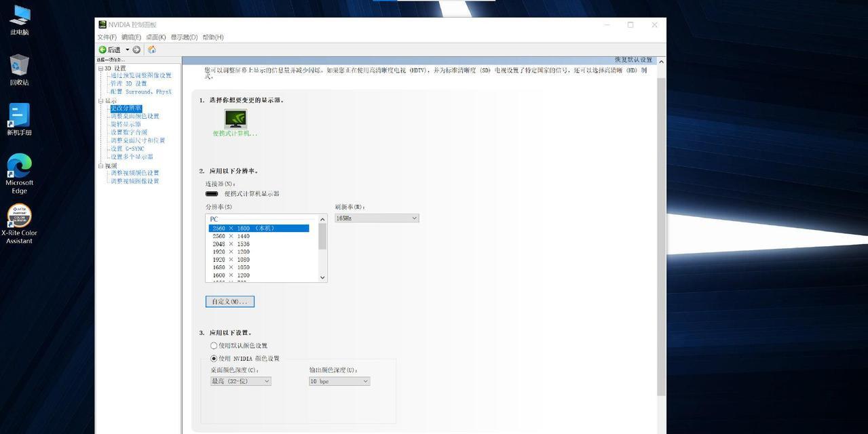This screenshot has height=434, width=868.
Task: Open 调整桌面尺寸和位置 tree item
Action: [138, 140]
